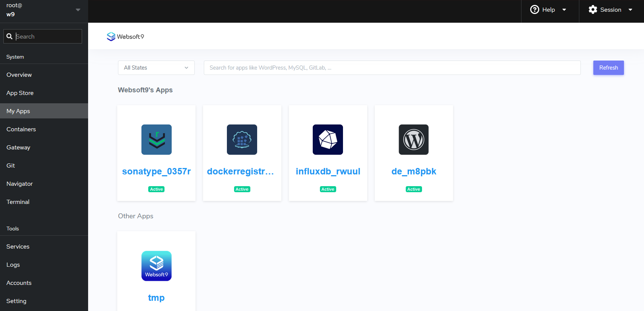644x311 pixels.
Task: Click the Websoft9 tmp app icon
Action: tap(156, 266)
